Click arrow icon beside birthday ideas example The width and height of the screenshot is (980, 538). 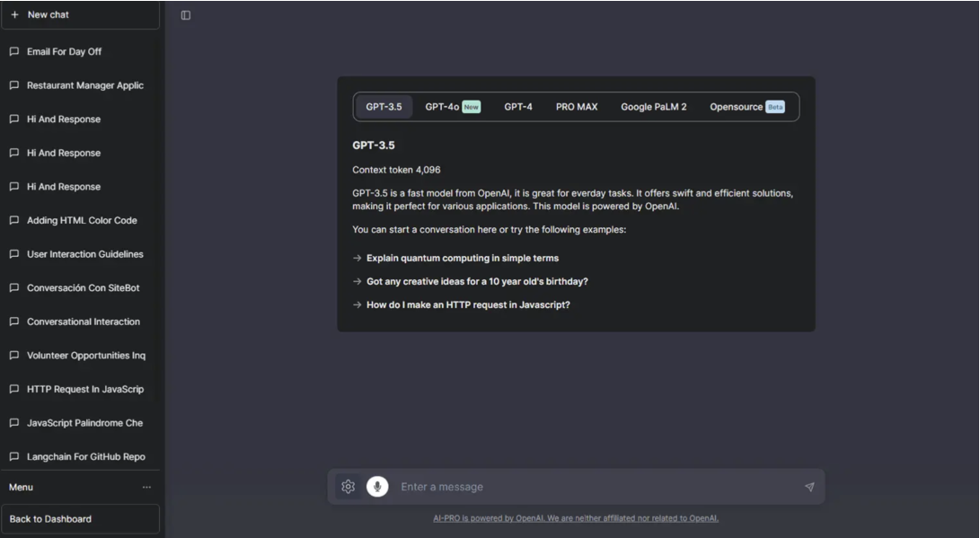[357, 281]
